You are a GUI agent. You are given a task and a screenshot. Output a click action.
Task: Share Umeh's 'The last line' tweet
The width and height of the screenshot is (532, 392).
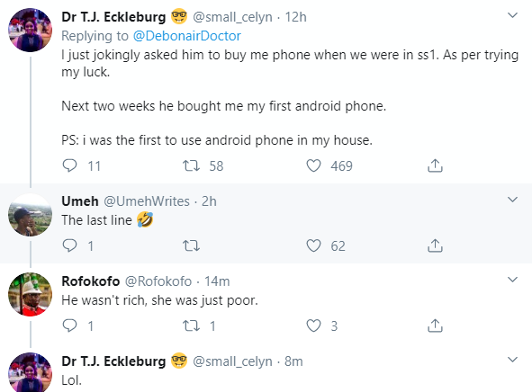tap(435, 245)
